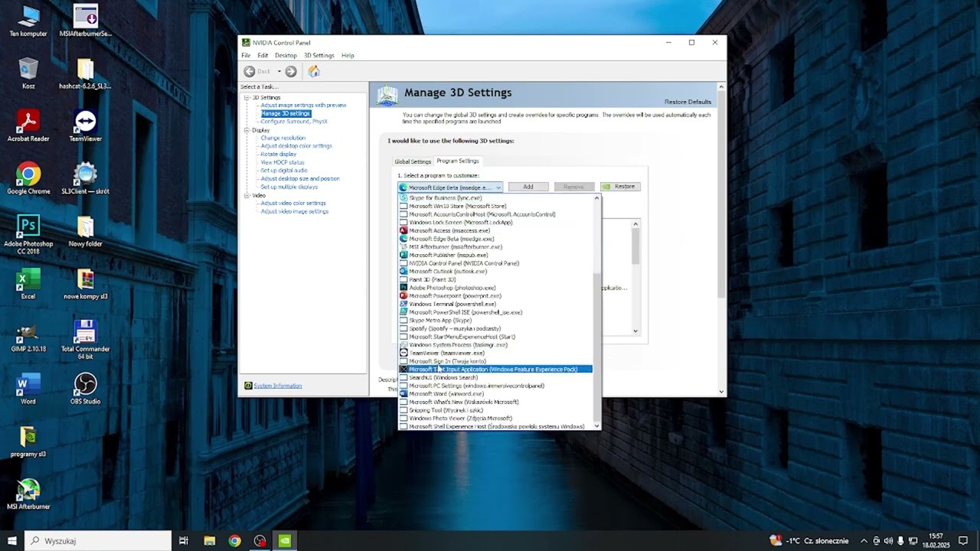The height and width of the screenshot is (551, 980).
Task: Switch to the Global Settings tab
Action: 413,161
